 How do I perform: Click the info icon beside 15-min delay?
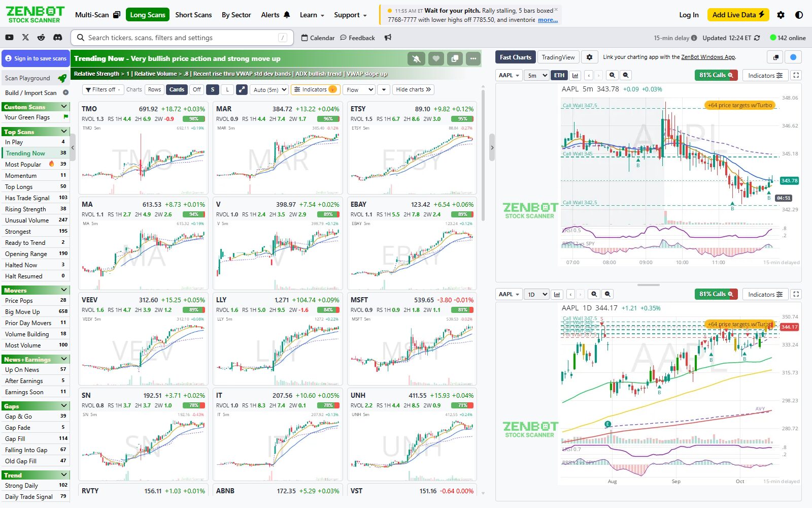tap(694, 38)
